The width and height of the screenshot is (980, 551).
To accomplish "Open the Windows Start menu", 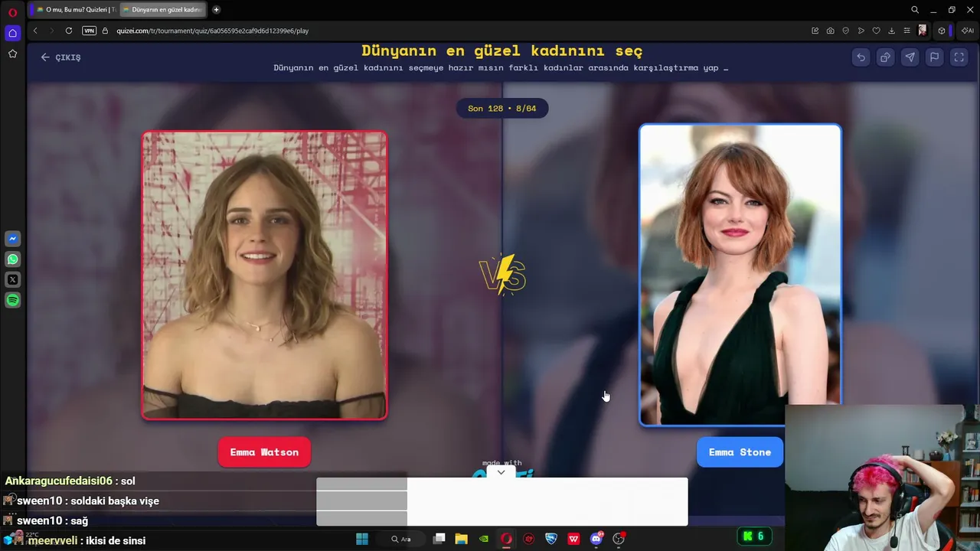I will click(362, 539).
